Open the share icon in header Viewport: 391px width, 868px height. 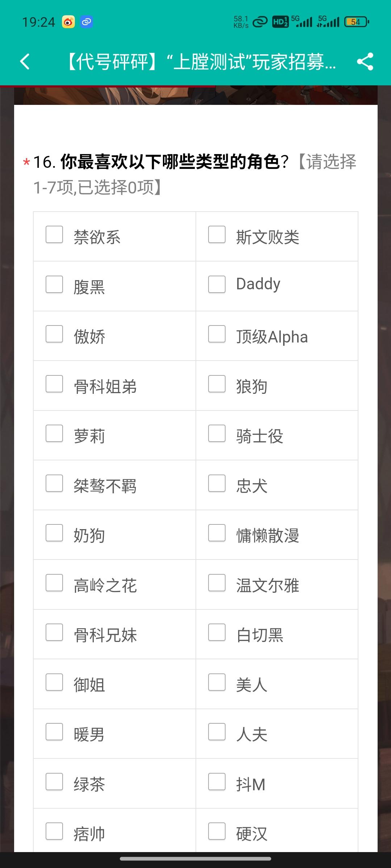click(x=365, y=61)
